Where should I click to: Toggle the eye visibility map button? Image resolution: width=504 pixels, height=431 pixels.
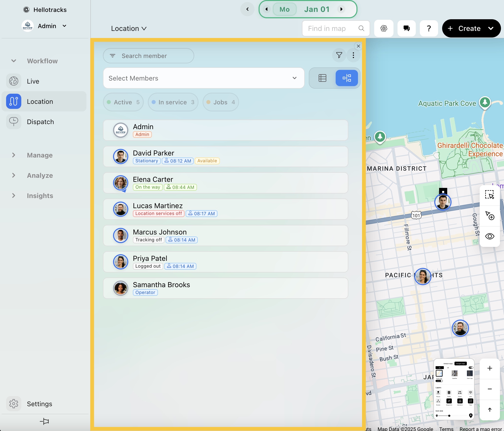click(x=490, y=236)
